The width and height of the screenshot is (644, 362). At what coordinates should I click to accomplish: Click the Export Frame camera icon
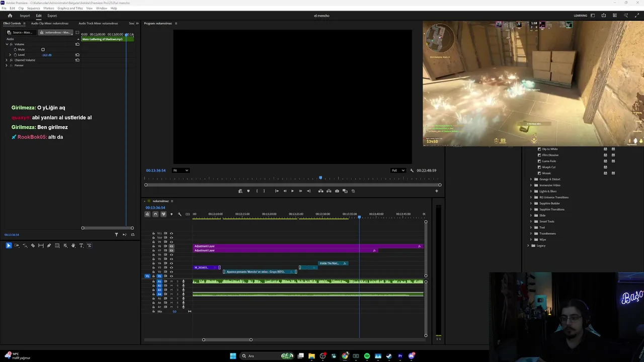337,191
